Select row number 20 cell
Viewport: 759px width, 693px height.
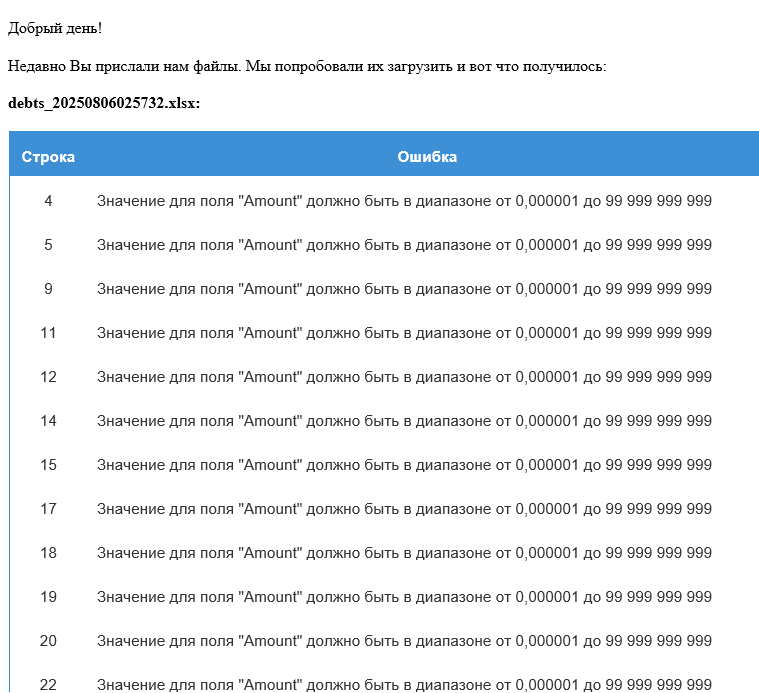(x=48, y=641)
